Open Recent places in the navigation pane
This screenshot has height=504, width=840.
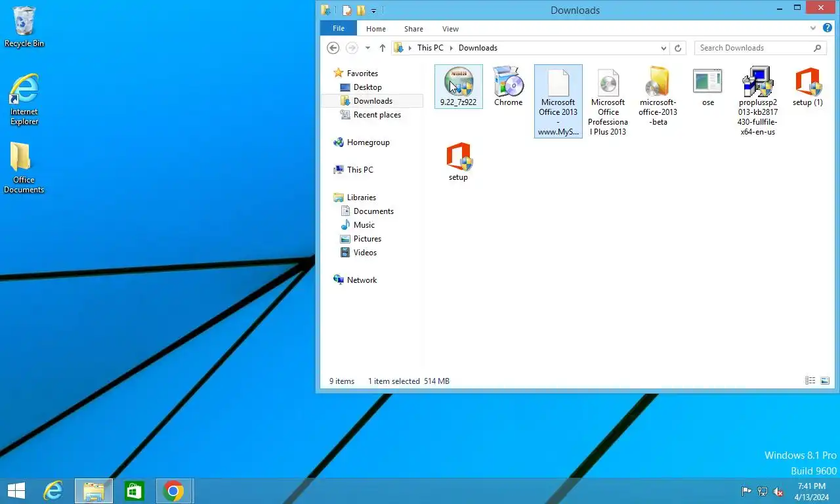[x=377, y=115]
